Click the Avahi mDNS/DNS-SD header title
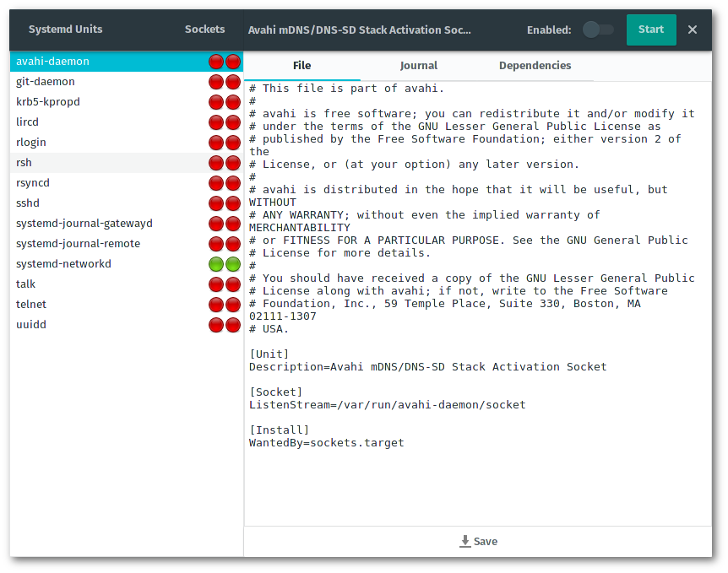728x573 pixels. point(360,30)
